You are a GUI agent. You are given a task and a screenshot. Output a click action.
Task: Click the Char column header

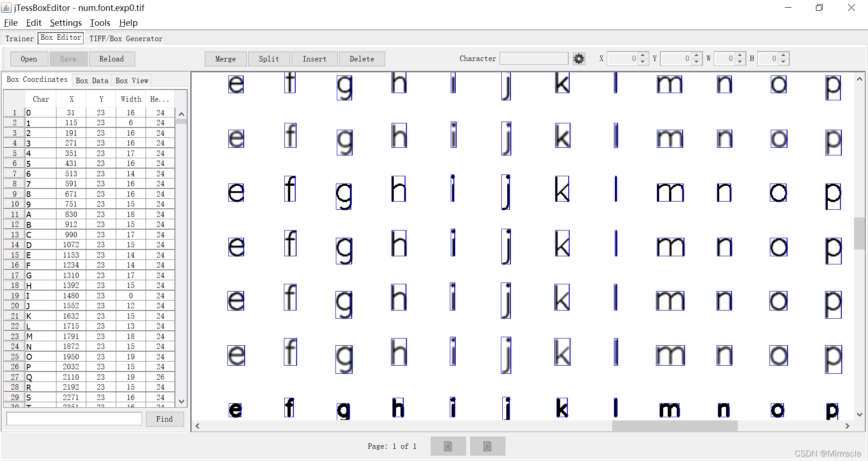coord(41,99)
